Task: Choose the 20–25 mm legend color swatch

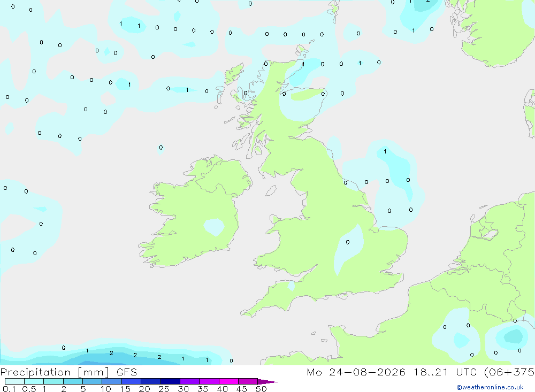Action: coord(151,381)
